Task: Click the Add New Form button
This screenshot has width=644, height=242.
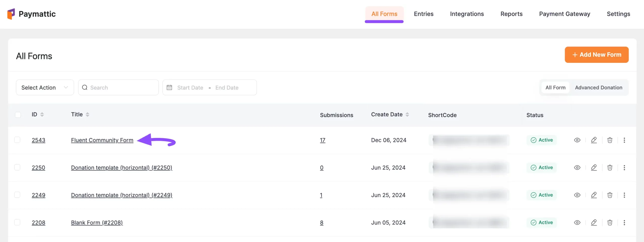Action: click(596, 55)
